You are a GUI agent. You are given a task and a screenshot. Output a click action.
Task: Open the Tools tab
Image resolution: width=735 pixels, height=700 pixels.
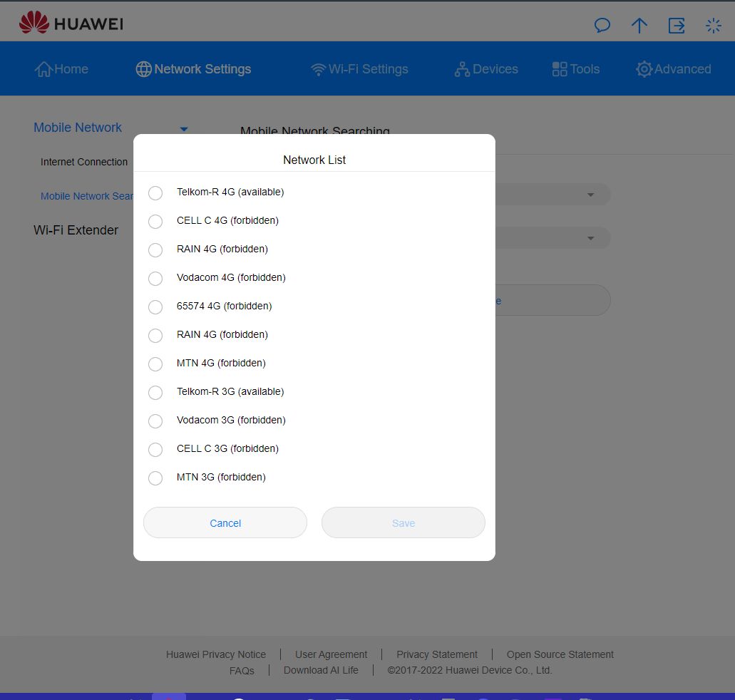pyautogui.click(x=575, y=69)
